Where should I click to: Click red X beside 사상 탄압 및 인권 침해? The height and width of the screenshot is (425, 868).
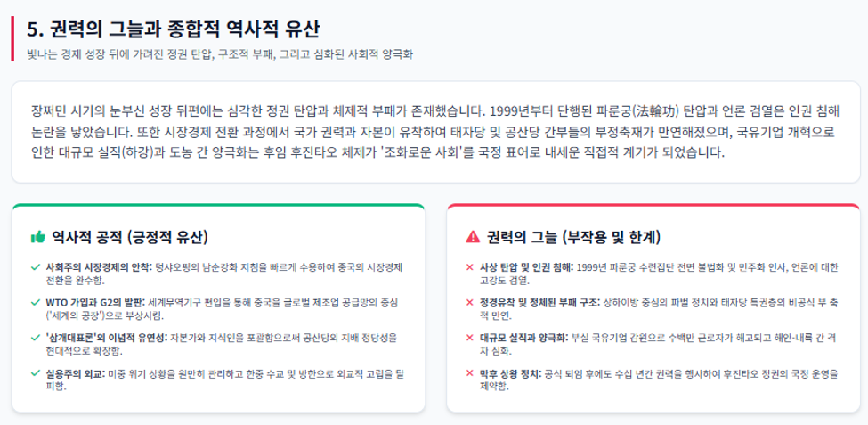471,268
